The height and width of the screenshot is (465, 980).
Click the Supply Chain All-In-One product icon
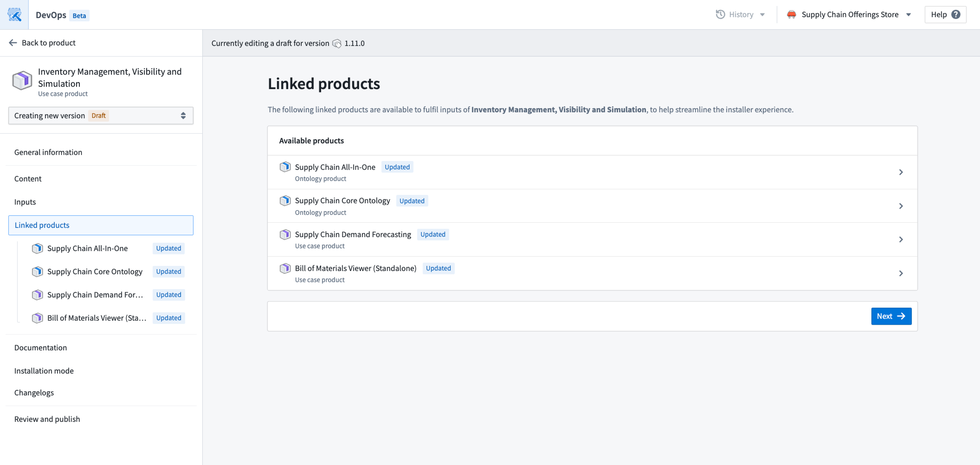[284, 167]
